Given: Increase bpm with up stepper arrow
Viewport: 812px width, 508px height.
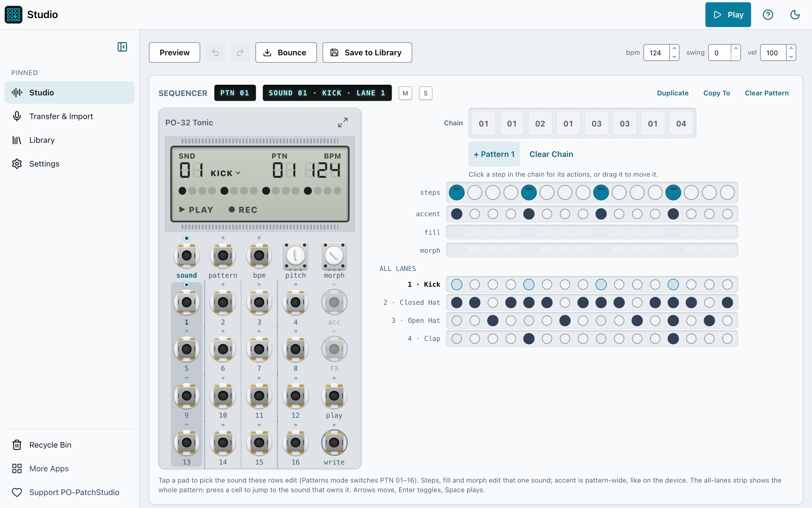Looking at the screenshot, I should [x=674, y=48].
